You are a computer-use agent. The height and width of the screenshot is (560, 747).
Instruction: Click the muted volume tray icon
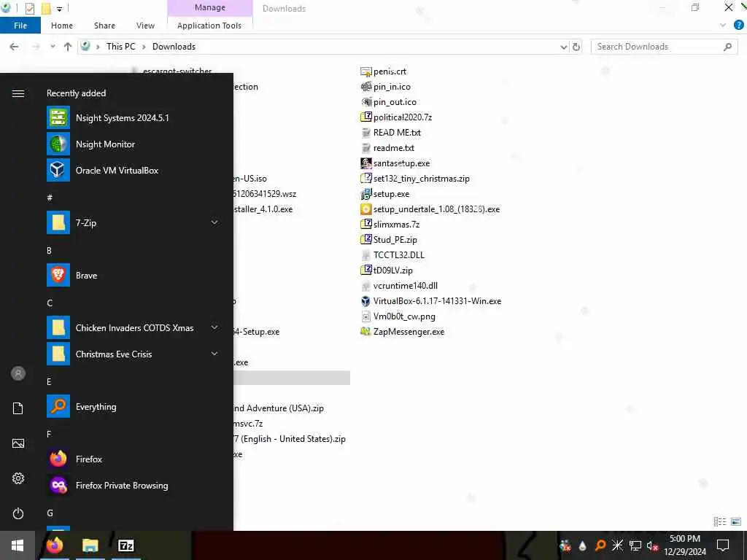652,545
